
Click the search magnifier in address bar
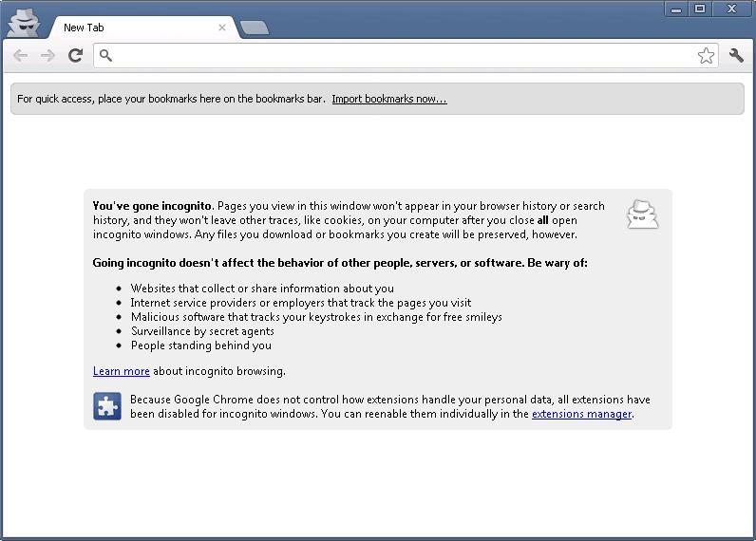(105, 55)
